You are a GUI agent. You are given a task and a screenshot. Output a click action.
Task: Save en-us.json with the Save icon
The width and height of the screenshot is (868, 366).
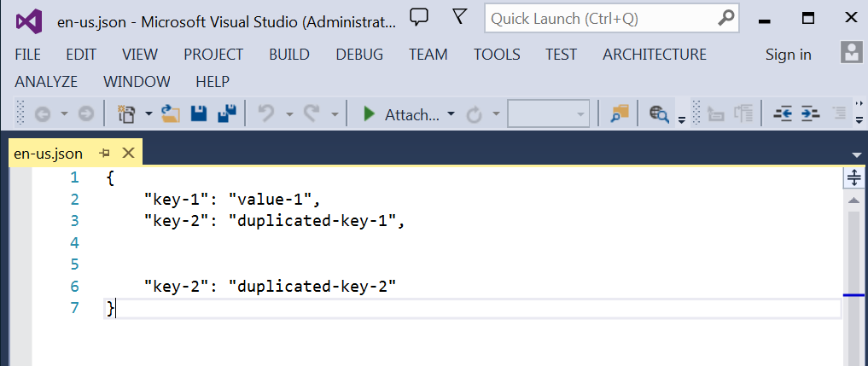[x=199, y=113]
